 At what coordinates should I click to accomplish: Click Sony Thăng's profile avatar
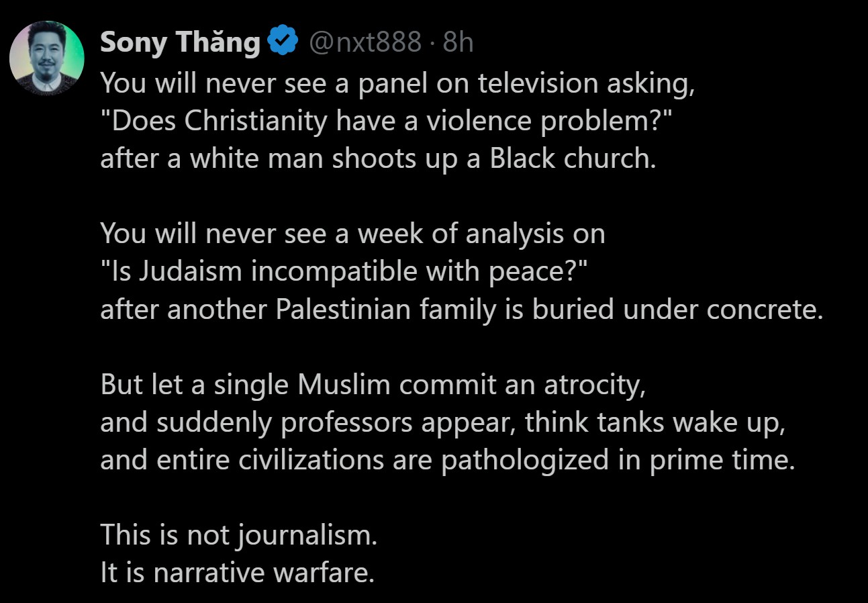(x=46, y=58)
